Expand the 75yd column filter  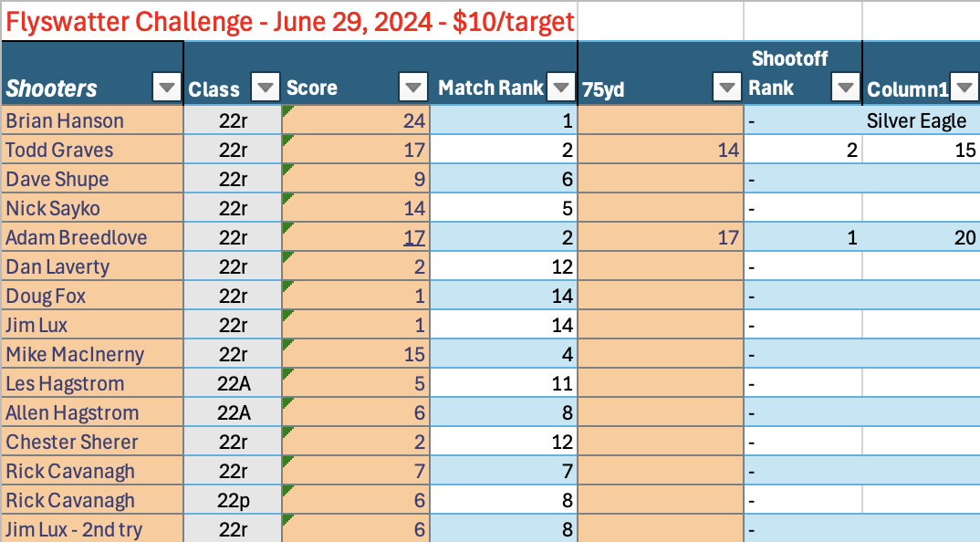click(727, 88)
